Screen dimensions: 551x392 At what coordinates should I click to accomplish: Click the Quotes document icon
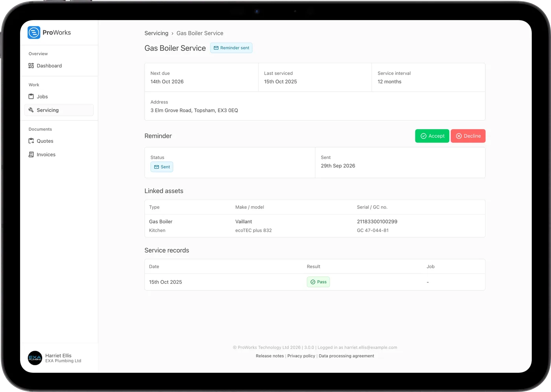point(31,141)
